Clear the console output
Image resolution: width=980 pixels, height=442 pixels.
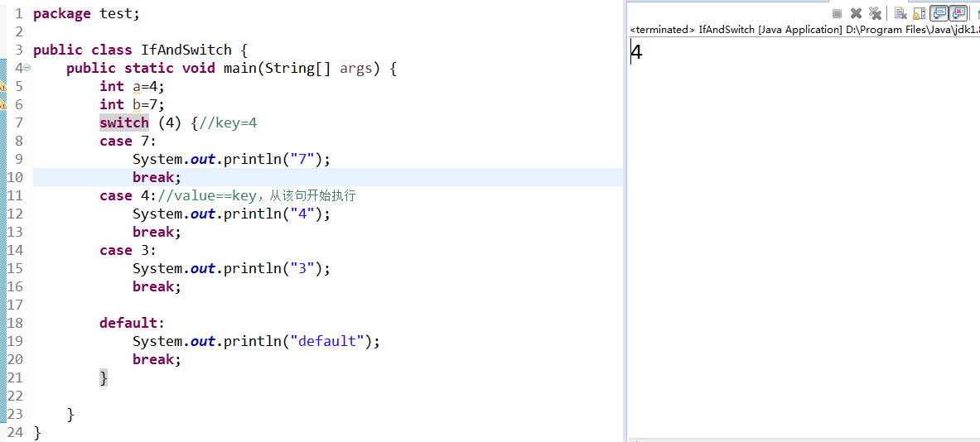[900, 13]
